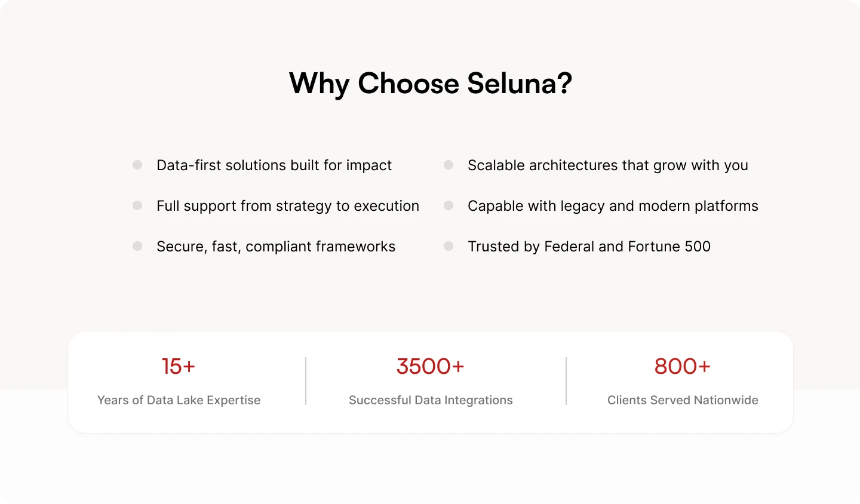
Task: Click Years of Data Lake Expertise label
Action: point(179,400)
